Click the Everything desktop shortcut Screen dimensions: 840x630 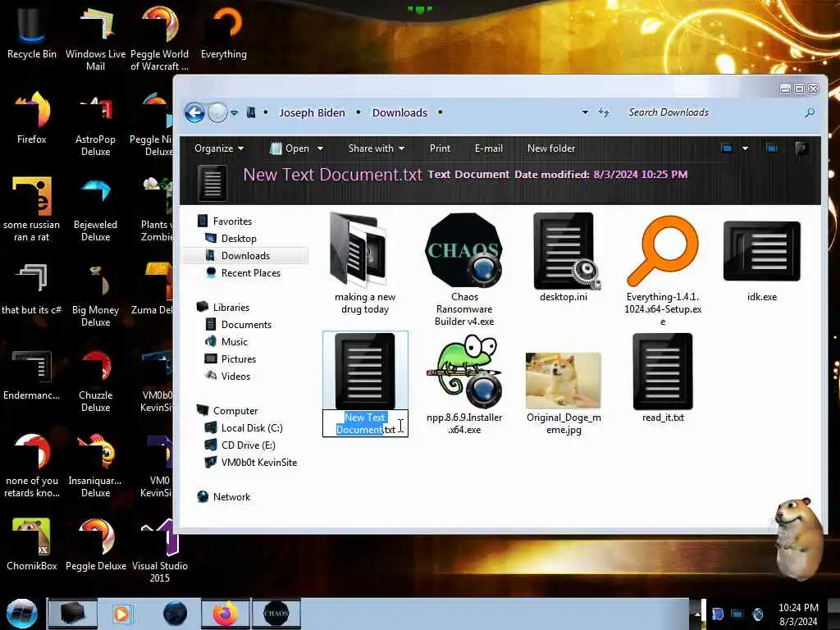224,31
